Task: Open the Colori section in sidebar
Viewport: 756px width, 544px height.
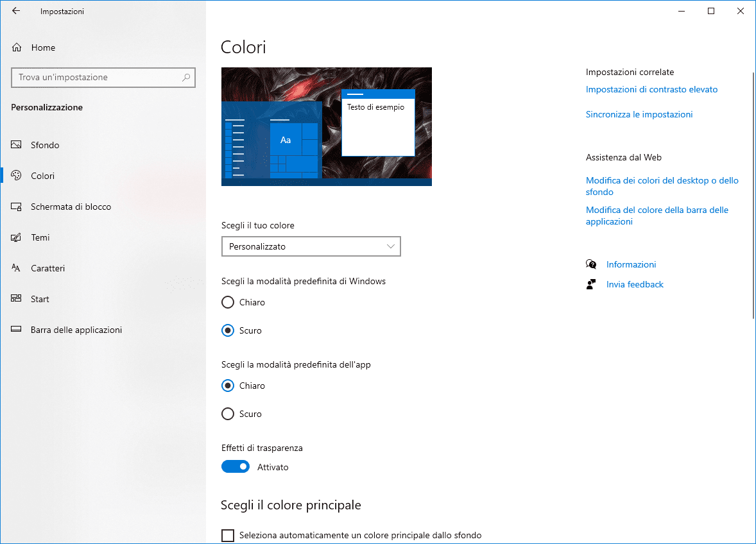Action: coord(42,176)
